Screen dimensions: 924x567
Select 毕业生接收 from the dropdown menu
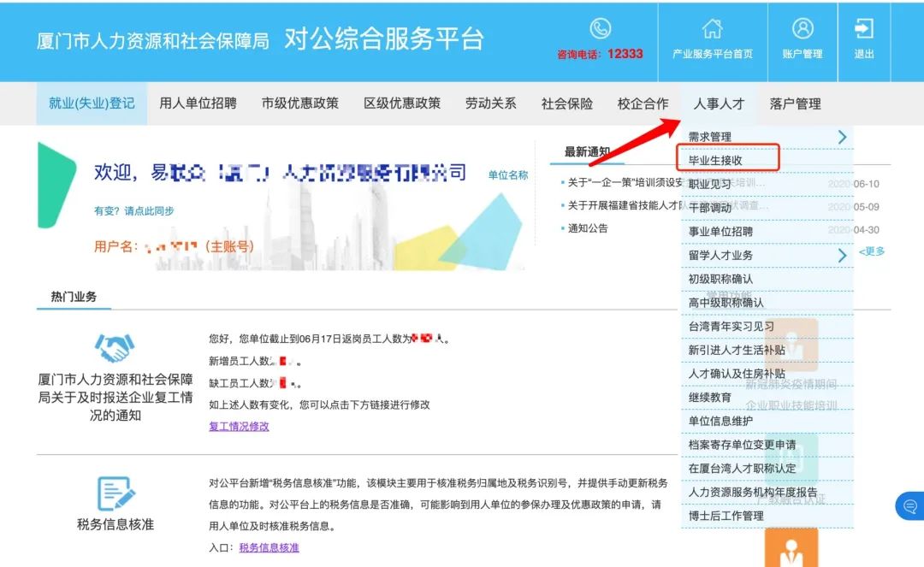tap(715, 160)
